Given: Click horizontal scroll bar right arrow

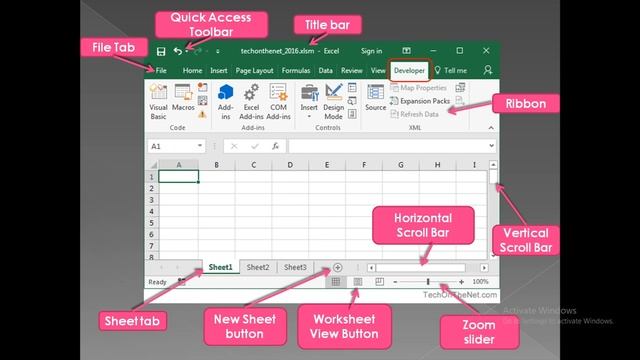Looking at the screenshot, I should tap(484, 268).
